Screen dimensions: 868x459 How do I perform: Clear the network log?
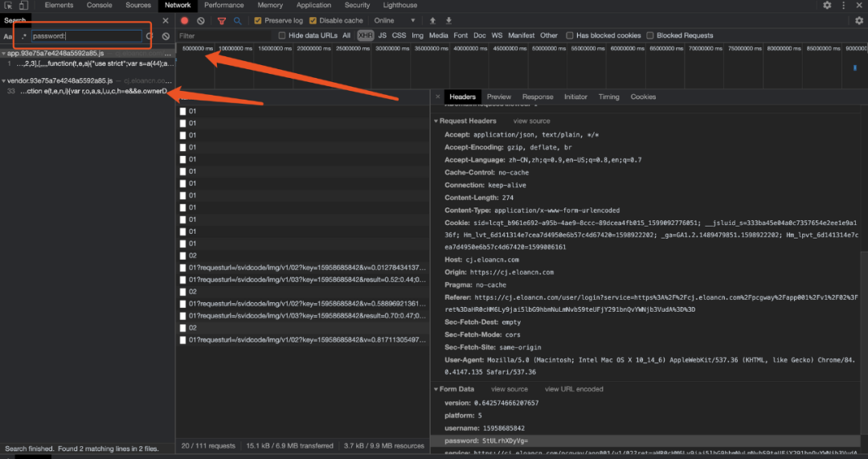[201, 20]
